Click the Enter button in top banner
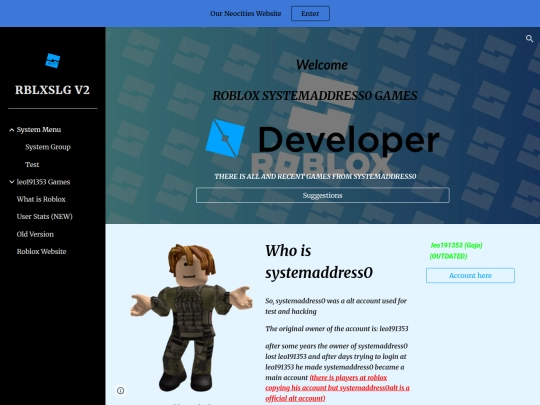The width and height of the screenshot is (540, 405). (310, 13)
